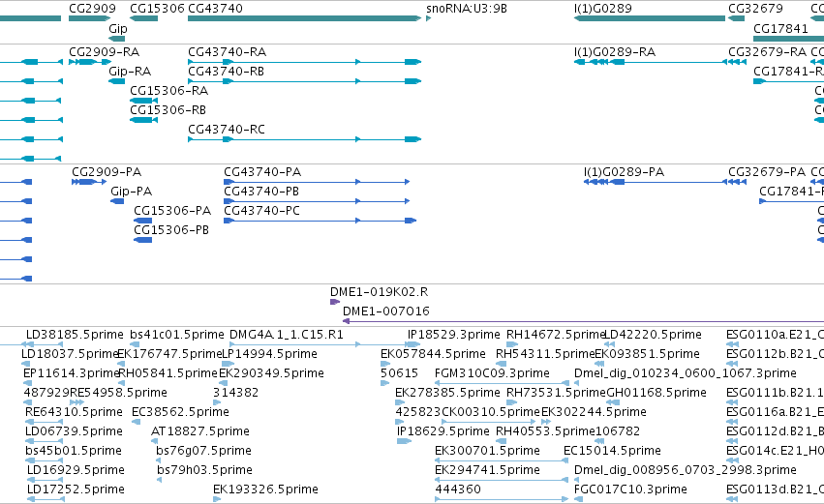Click transcript CG43740-RB label
The width and height of the screenshot is (824, 504).
coord(226,72)
